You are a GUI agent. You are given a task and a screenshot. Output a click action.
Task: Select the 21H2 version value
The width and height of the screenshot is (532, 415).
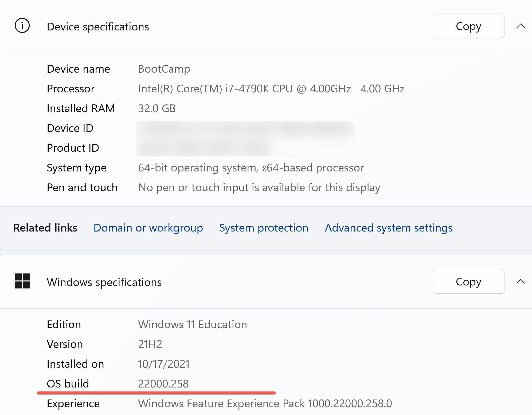[x=150, y=344]
